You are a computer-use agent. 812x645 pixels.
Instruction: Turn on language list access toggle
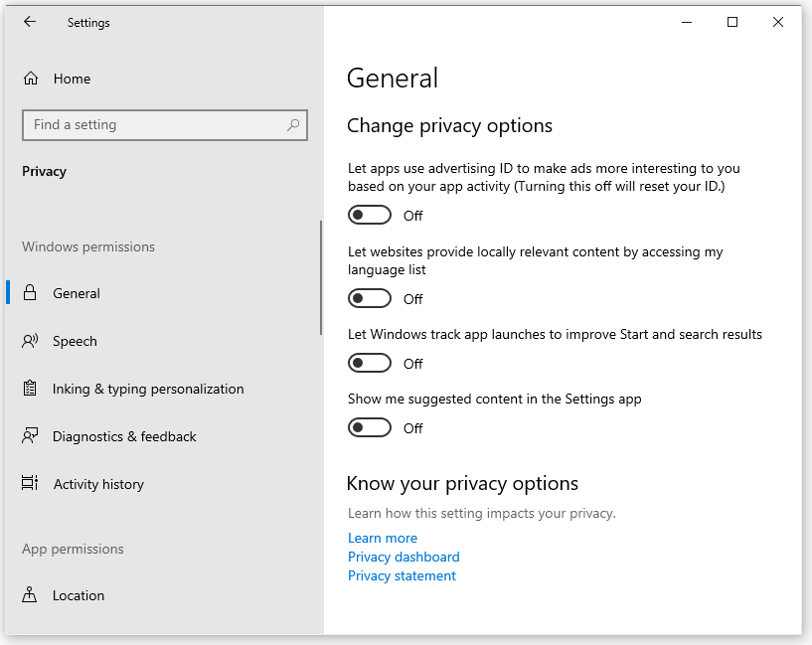370,299
